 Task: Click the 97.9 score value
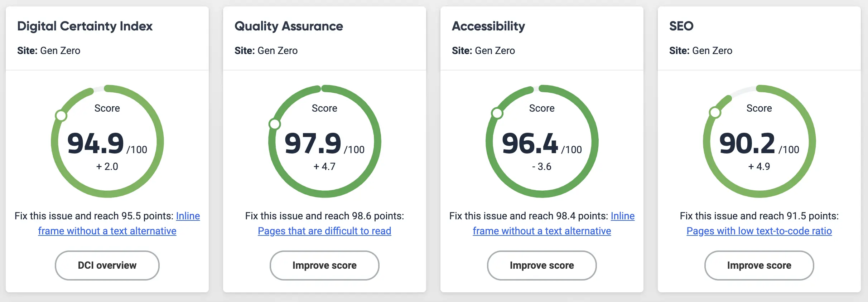coord(313,143)
